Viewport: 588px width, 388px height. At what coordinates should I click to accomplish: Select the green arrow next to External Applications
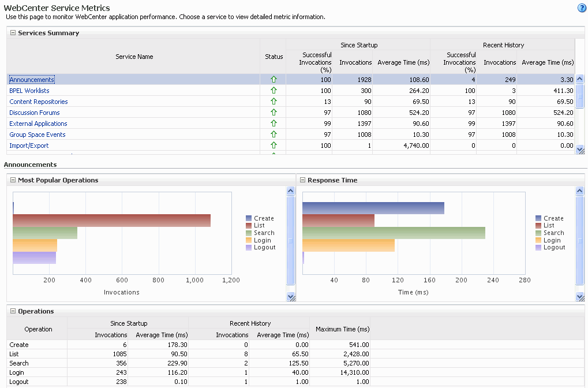click(x=273, y=123)
